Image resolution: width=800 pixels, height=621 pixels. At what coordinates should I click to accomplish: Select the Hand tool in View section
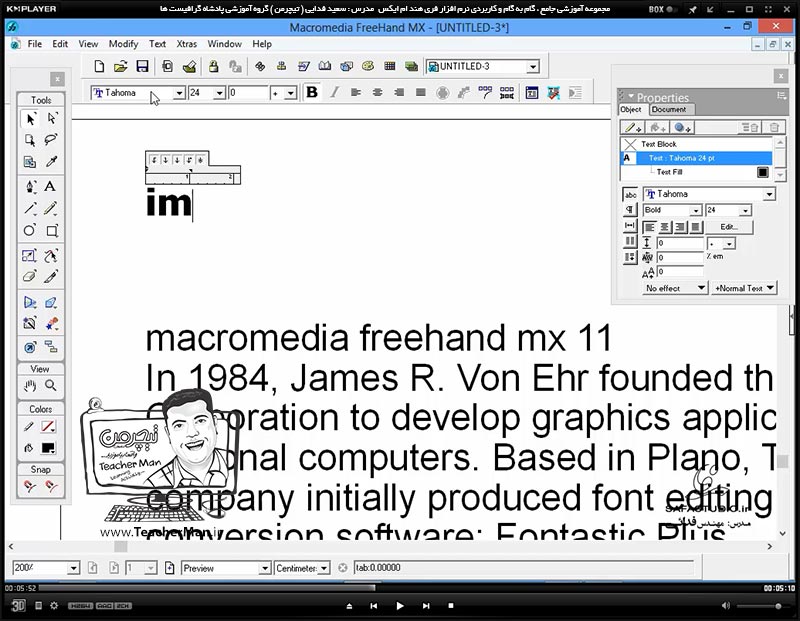tap(30, 386)
